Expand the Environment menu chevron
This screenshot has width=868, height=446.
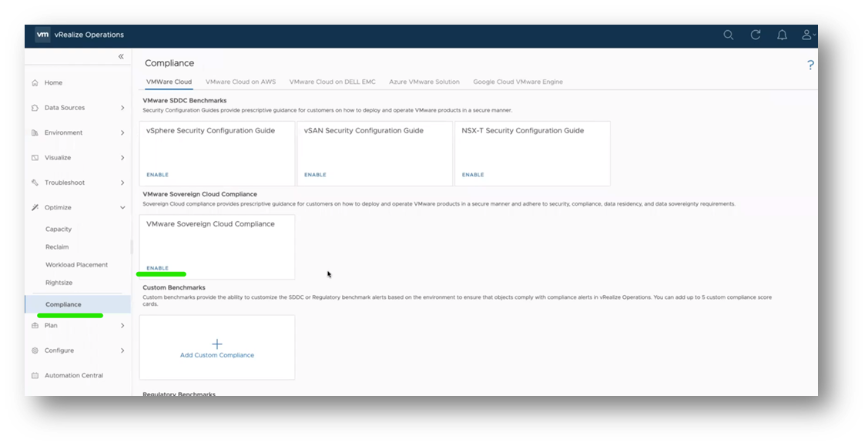point(122,132)
